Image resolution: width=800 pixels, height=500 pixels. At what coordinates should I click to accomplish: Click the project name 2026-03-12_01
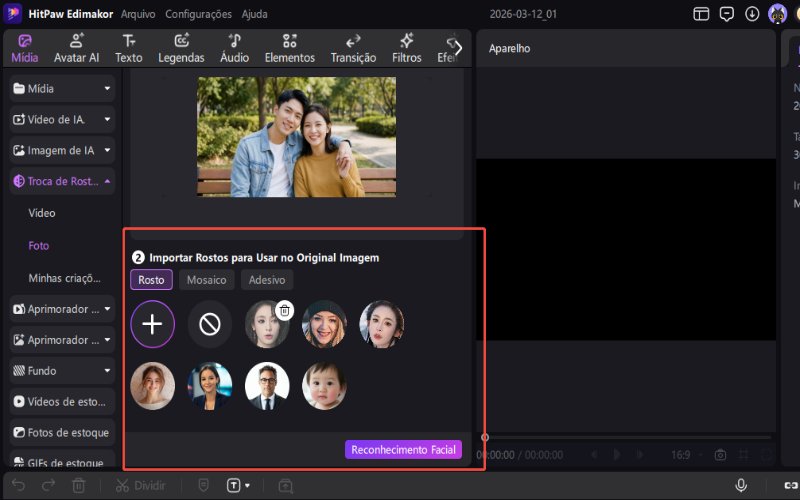click(523, 14)
